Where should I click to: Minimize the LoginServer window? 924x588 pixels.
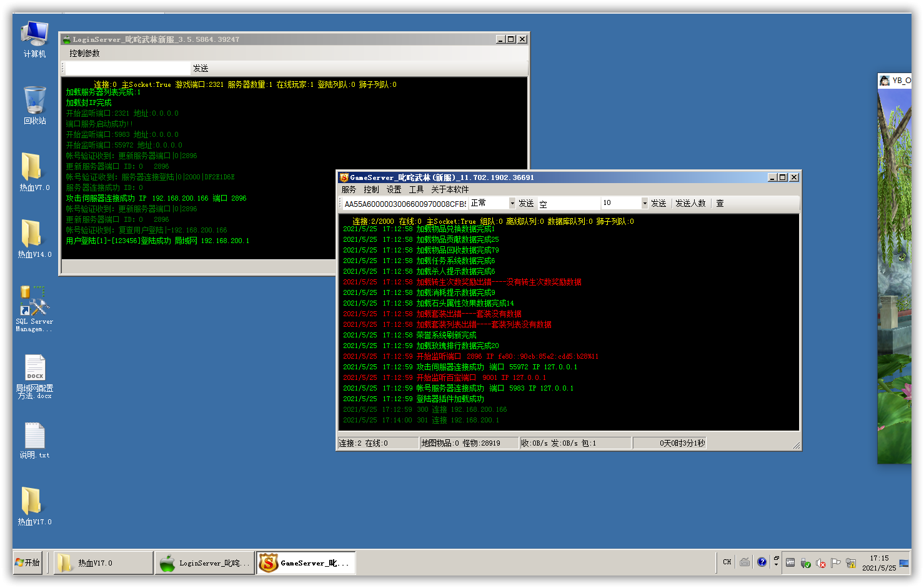tap(500, 39)
